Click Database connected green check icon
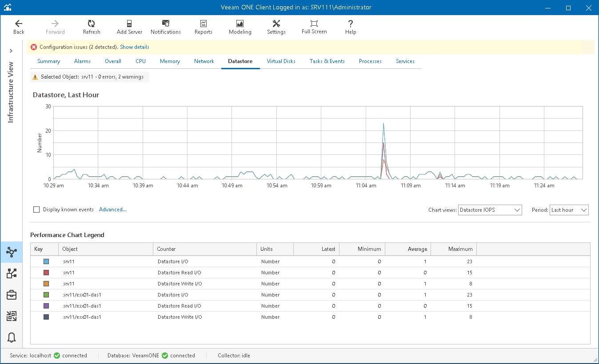 tap(165, 356)
